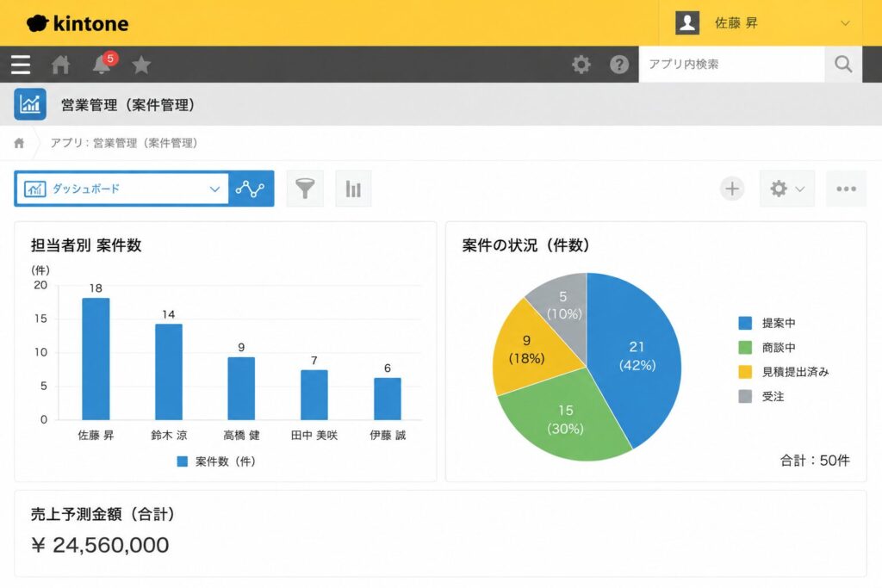Click in the アプリ内検索 search field
The height and width of the screenshot is (588, 882).
[732, 64]
